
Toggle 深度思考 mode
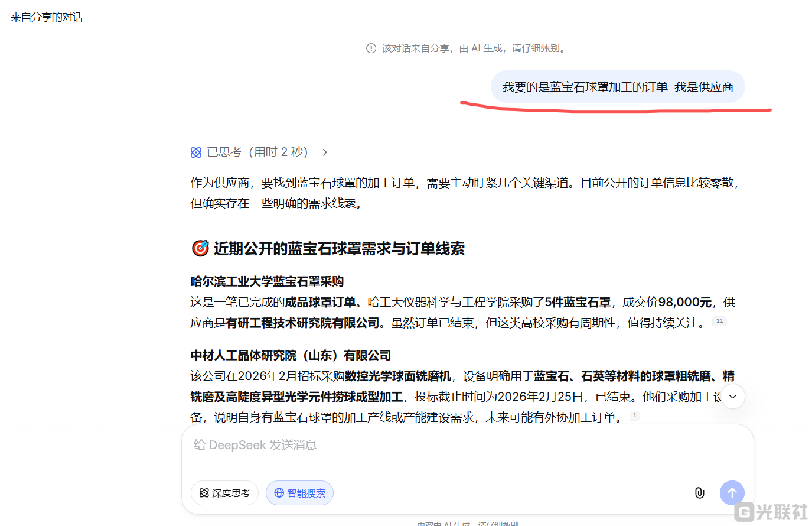click(x=224, y=493)
